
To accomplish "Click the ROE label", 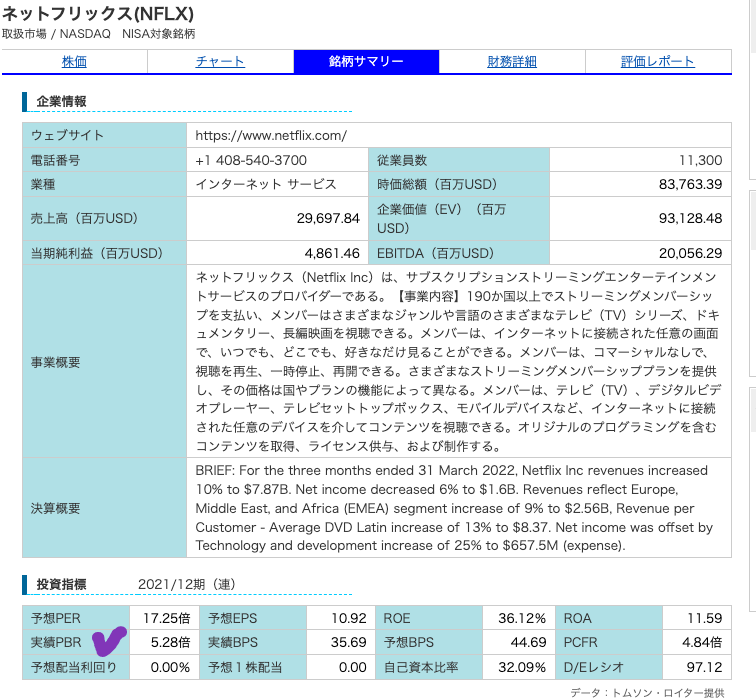I will [x=396, y=618].
